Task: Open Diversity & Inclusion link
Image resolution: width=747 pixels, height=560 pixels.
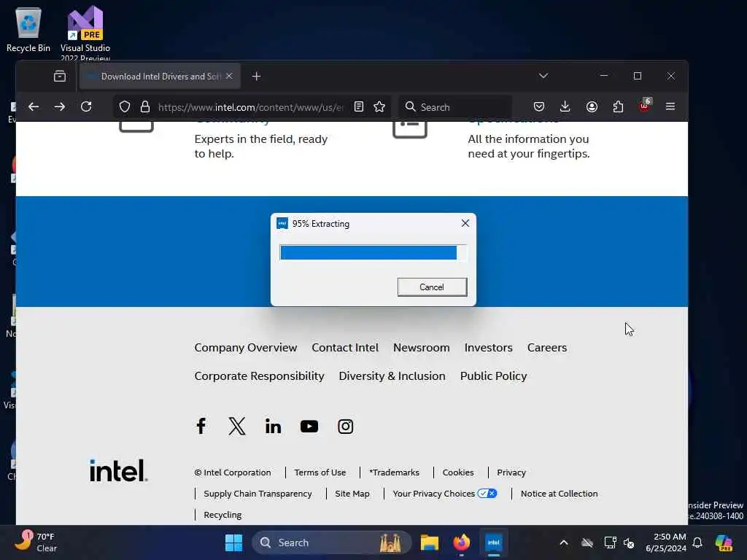Action: click(x=392, y=376)
